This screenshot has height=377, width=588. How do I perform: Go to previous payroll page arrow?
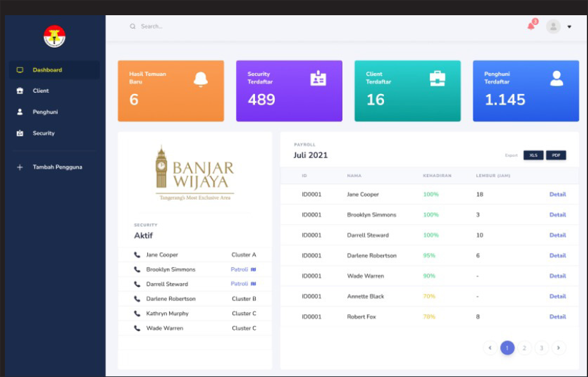tap(490, 348)
